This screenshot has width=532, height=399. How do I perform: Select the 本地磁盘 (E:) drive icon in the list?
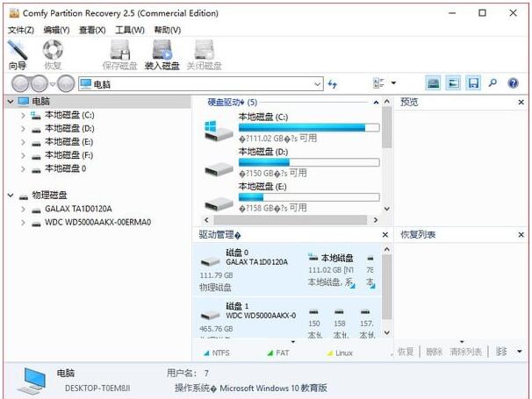[219, 203]
